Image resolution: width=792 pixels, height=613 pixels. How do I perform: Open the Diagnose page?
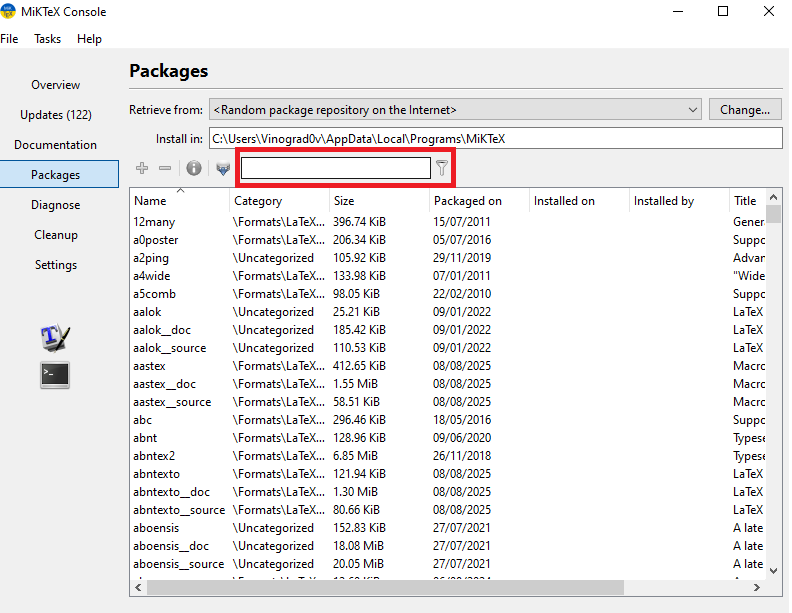pos(56,205)
